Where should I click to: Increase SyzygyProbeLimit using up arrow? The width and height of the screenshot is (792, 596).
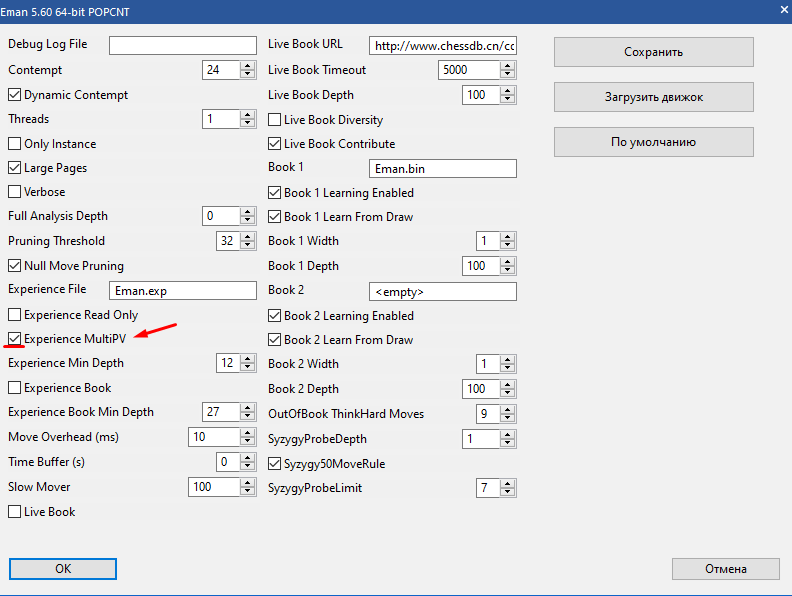click(x=508, y=484)
